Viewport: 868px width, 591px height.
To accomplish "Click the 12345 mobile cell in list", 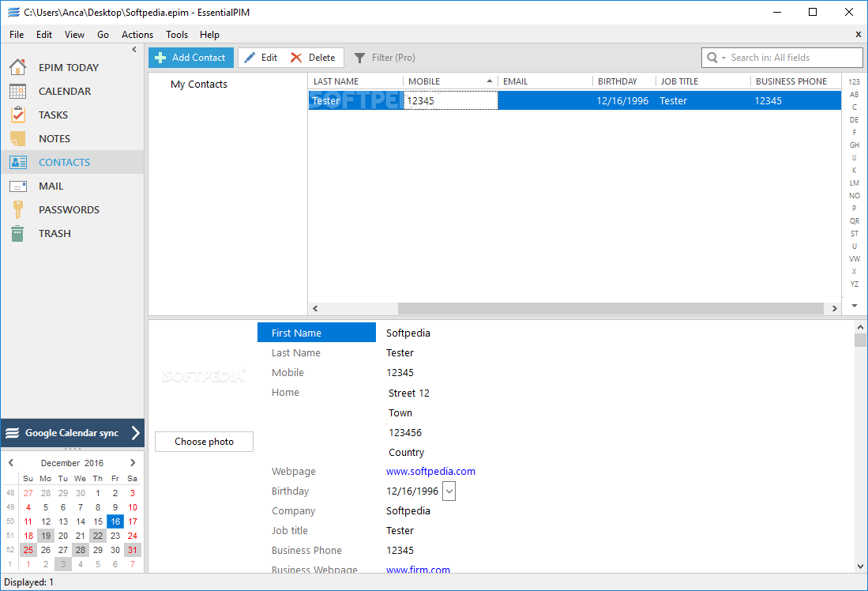I will point(451,101).
